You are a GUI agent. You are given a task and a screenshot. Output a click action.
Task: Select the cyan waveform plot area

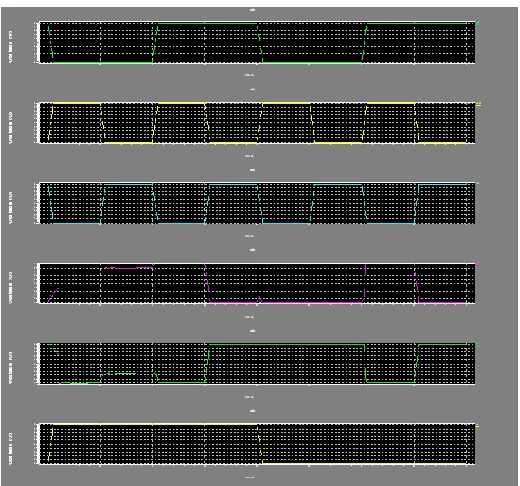click(x=257, y=203)
